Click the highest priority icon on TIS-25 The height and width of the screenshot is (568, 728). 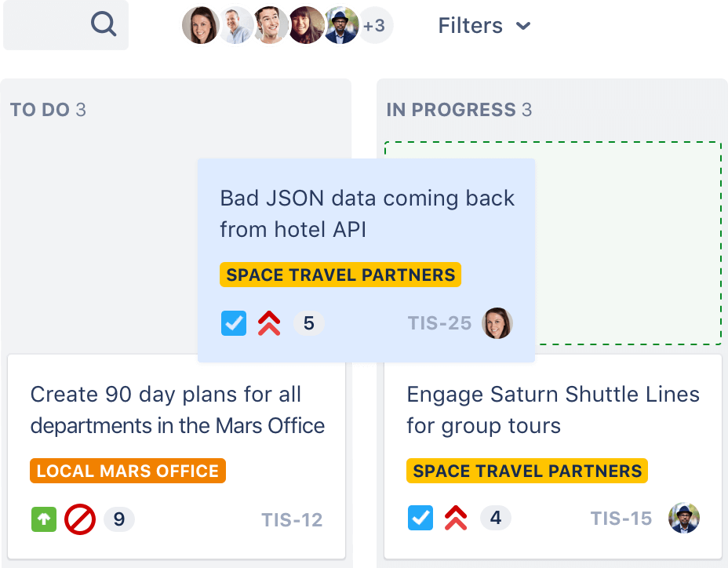pos(268,323)
